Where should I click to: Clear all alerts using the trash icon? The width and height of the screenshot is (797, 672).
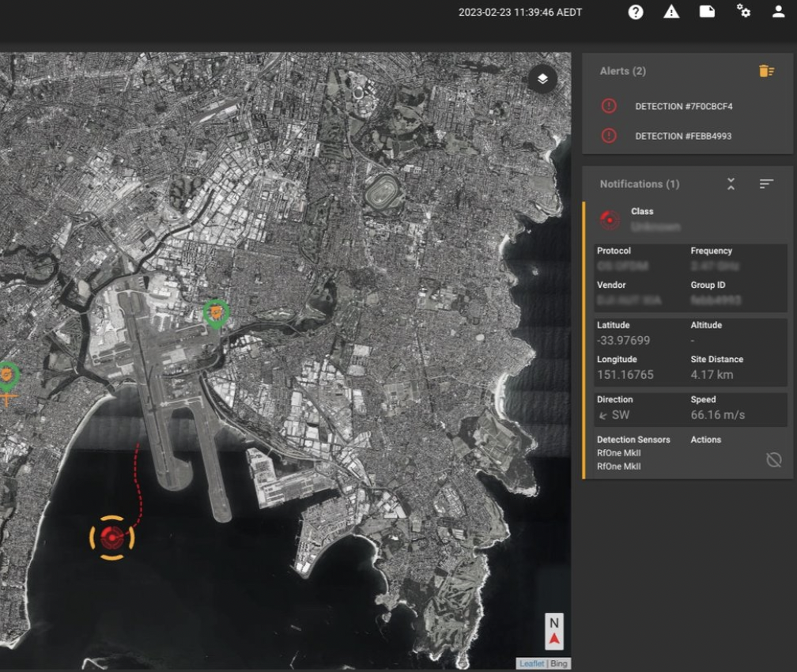pyautogui.click(x=765, y=70)
